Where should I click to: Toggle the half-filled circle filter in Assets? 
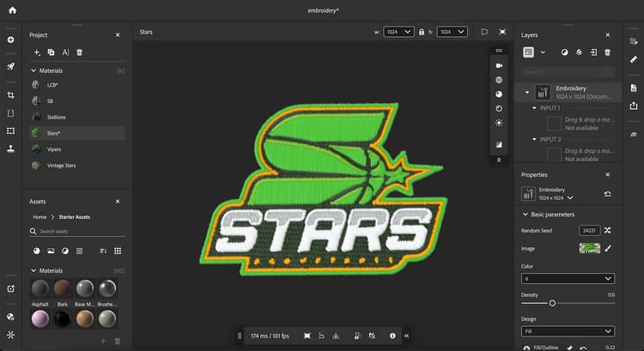tap(65, 251)
